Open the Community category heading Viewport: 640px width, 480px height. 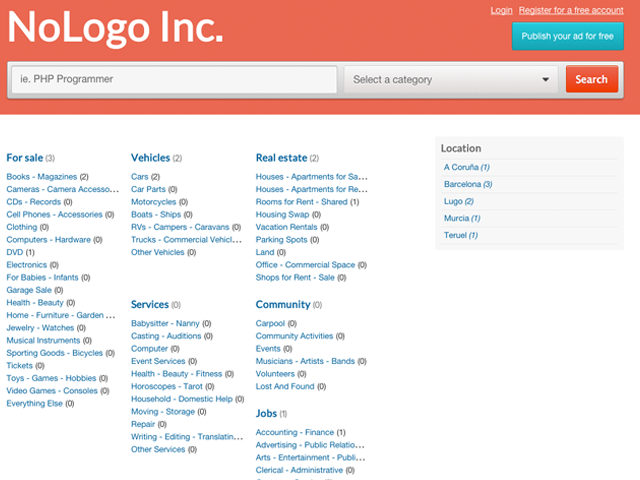(282, 304)
